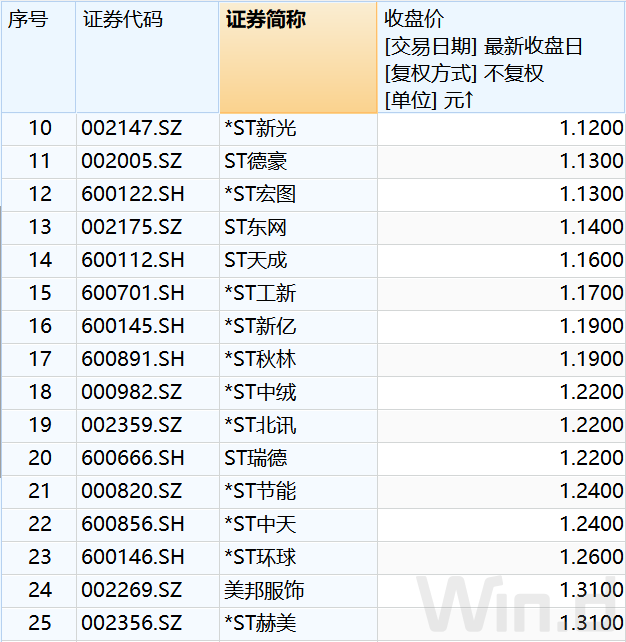Select the 证券简称 column header
The width and height of the screenshot is (626, 642).
(298, 57)
